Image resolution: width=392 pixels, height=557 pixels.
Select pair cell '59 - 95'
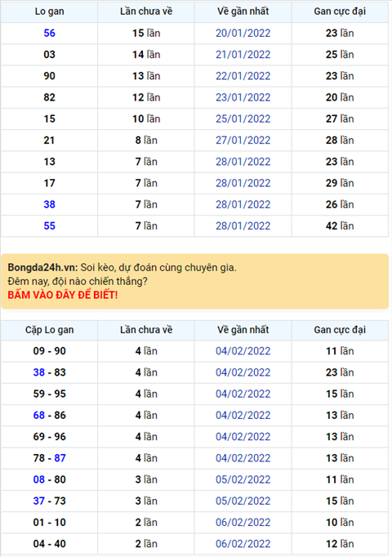click(x=49, y=394)
